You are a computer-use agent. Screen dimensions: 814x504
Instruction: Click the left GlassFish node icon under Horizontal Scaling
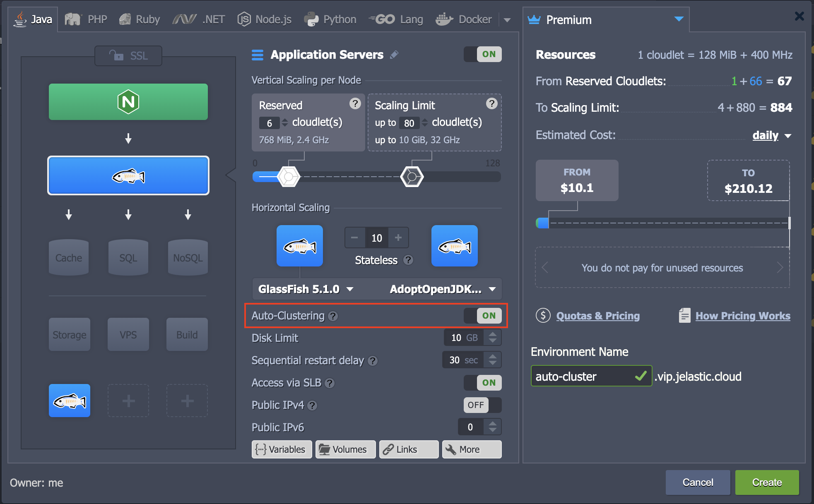pyautogui.click(x=300, y=246)
